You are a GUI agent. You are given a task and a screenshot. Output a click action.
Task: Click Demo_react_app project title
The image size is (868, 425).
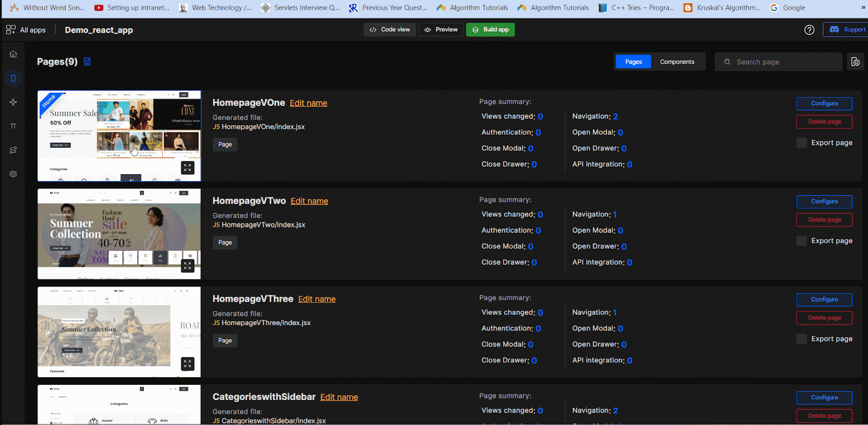(x=99, y=30)
